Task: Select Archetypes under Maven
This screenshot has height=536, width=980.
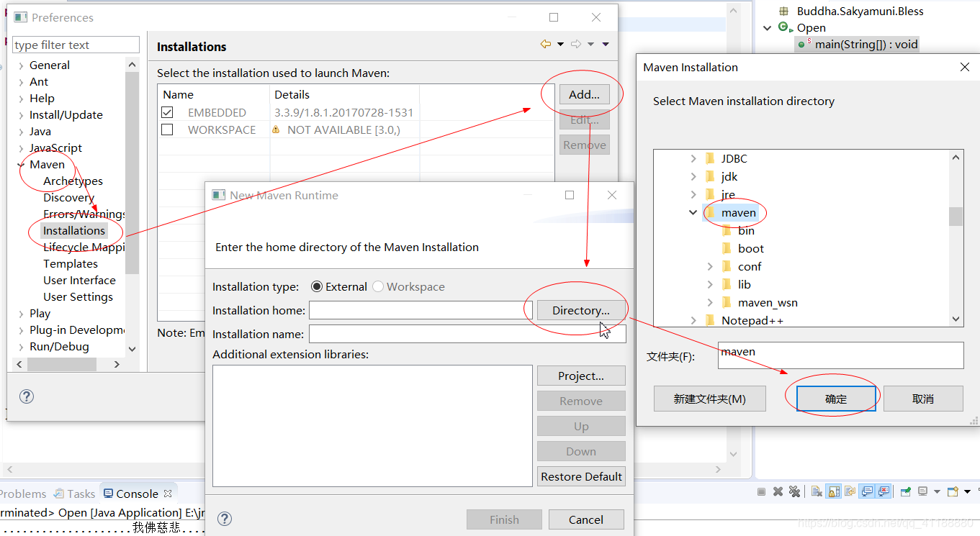Action: point(73,181)
